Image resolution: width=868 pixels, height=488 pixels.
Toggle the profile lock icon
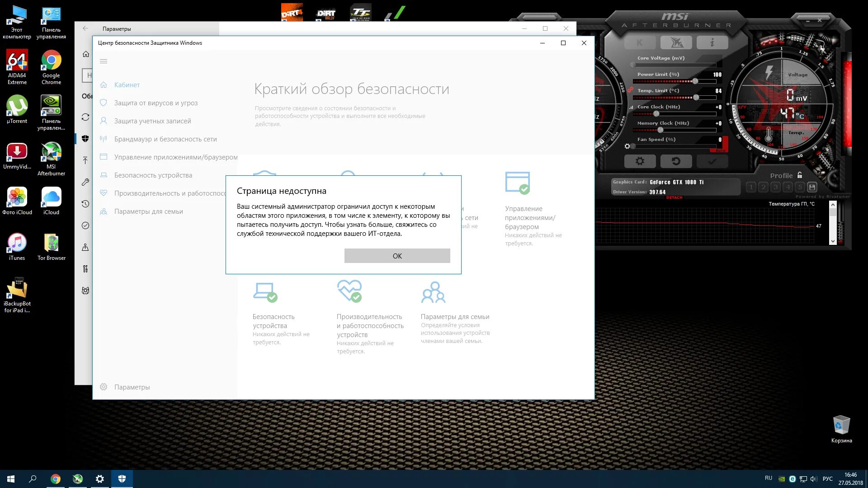pos(800,175)
